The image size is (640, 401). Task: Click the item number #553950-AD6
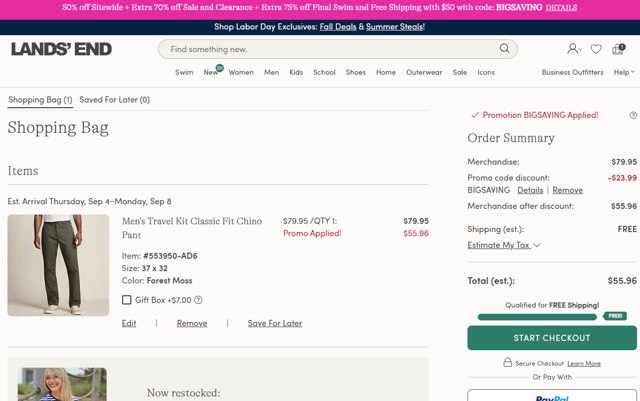[170, 256]
